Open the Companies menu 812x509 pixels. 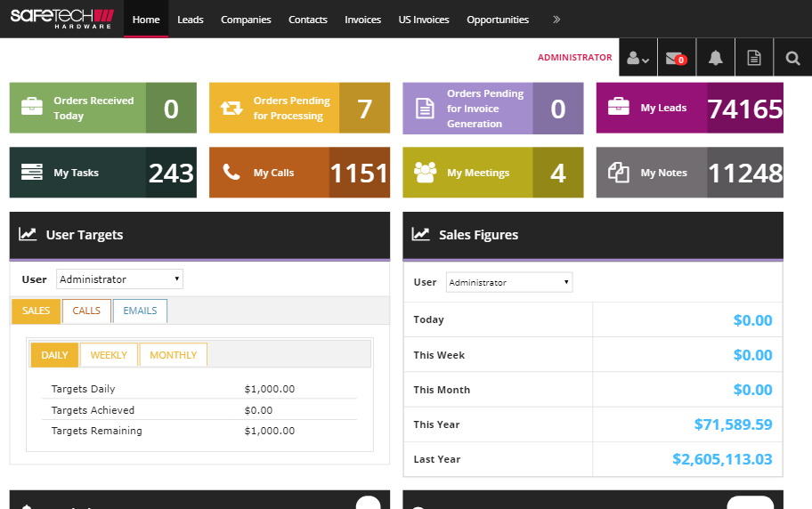[246, 20]
